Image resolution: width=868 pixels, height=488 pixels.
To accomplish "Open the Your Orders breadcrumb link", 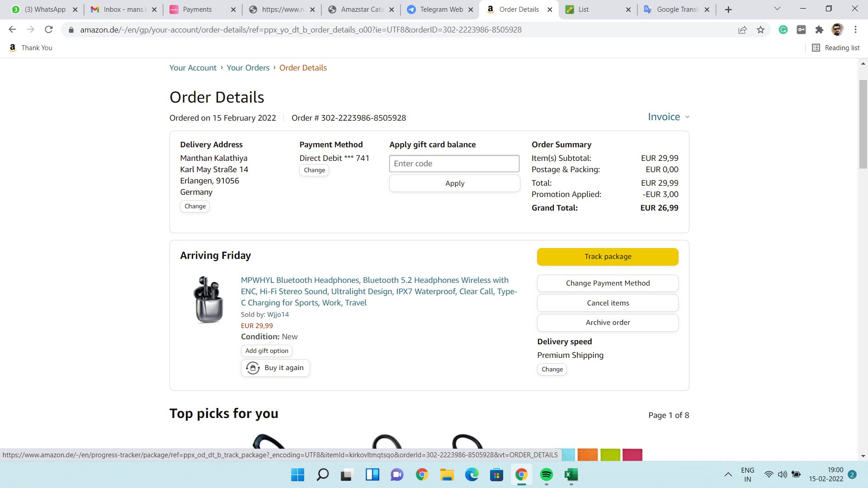I will (x=248, y=68).
